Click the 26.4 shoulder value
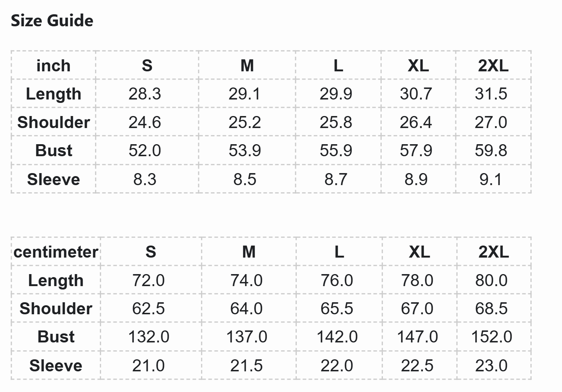The image size is (562, 392). click(x=416, y=122)
